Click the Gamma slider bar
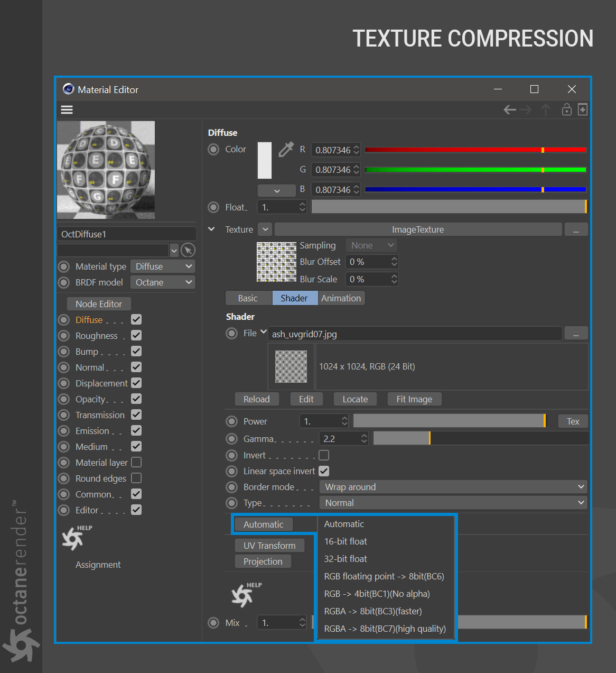The width and height of the screenshot is (616, 673). pyautogui.click(x=481, y=438)
